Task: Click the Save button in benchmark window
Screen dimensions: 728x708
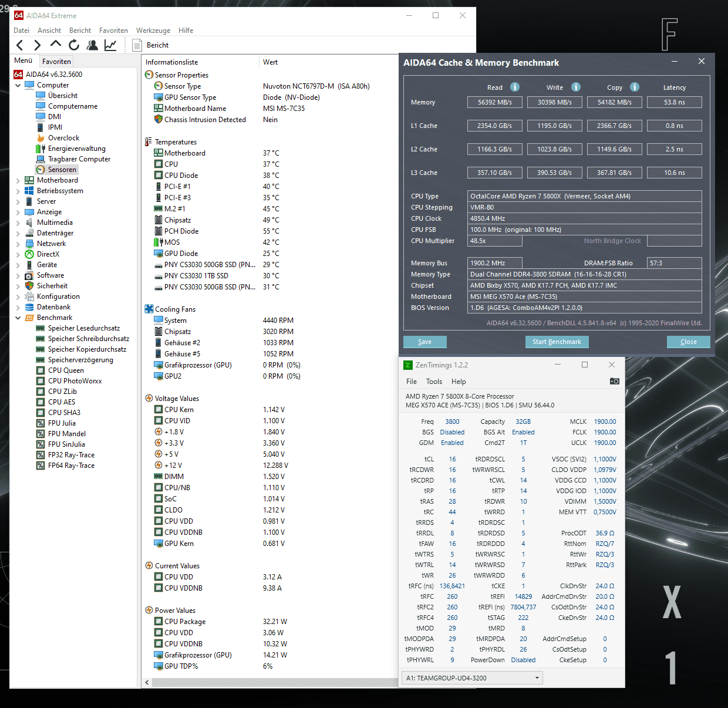Action: 425,342
